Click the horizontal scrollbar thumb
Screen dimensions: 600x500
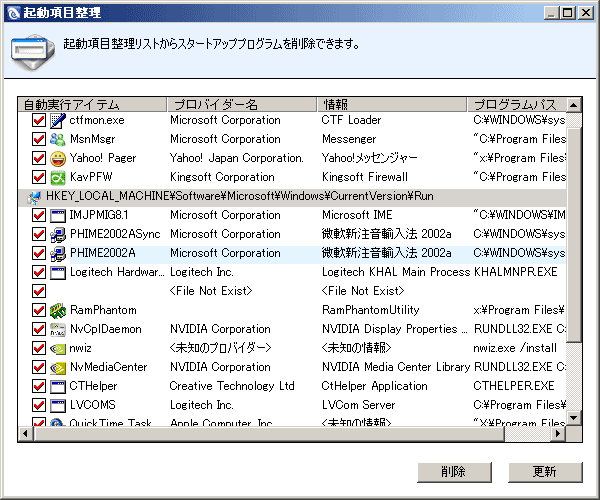(x=269, y=434)
